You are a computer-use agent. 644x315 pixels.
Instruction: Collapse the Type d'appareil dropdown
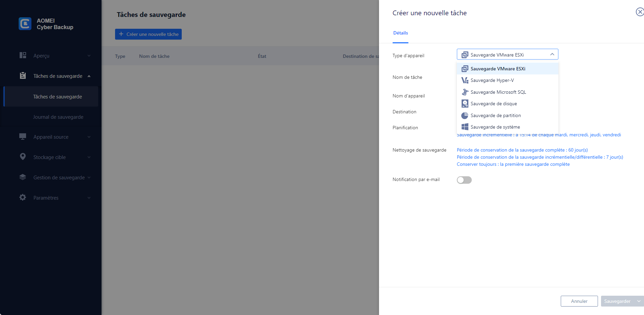552,54
